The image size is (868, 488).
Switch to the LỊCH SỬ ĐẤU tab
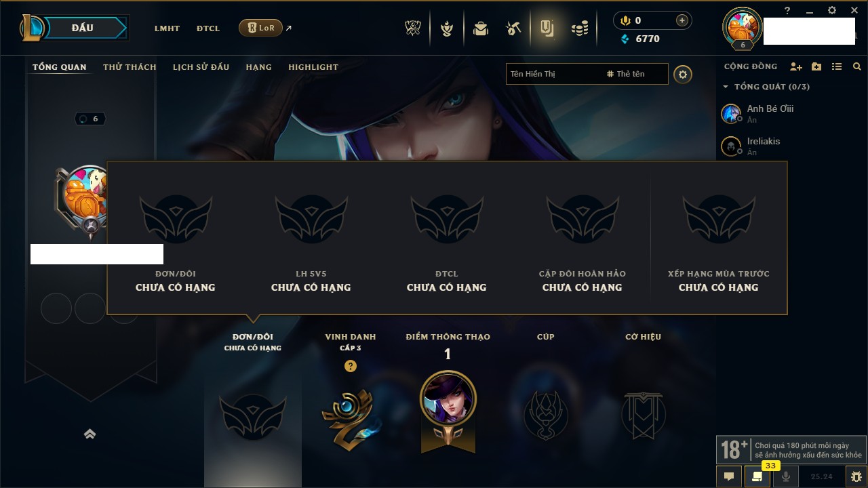click(201, 67)
